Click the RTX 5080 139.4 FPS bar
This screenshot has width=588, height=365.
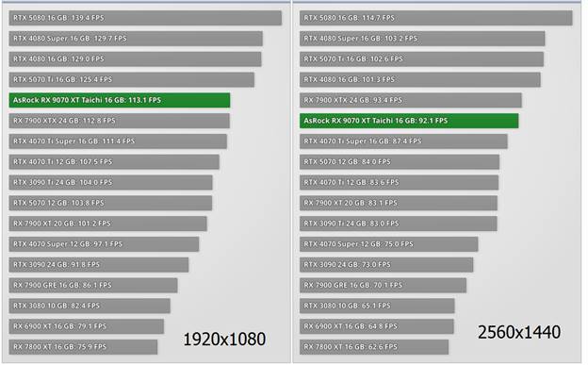click(145, 18)
